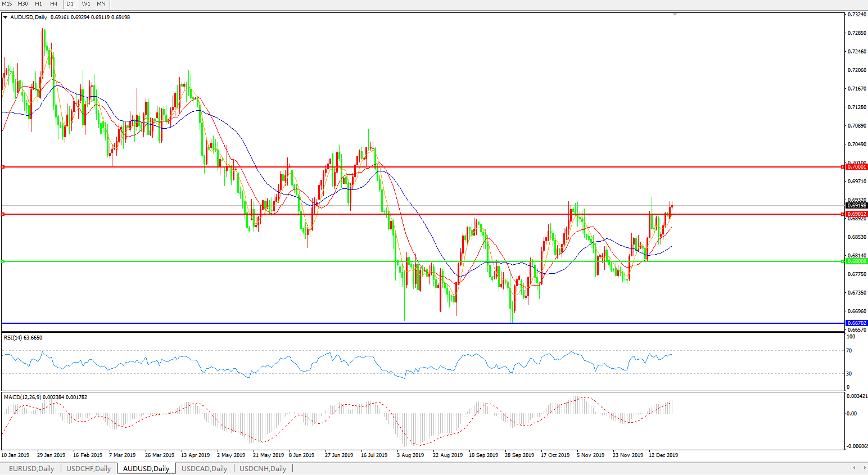
Task: Click the blue 0.66702 price label
Action: (x=857, y=323)
